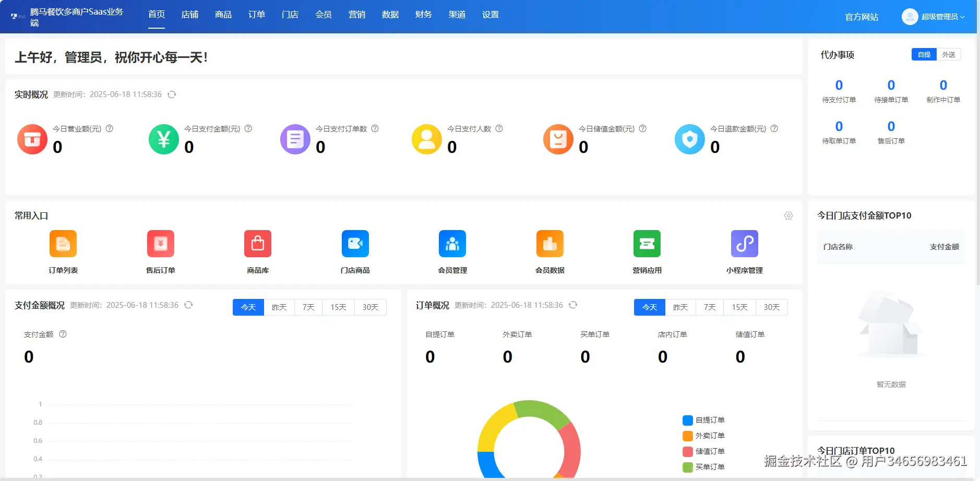Screen dimensions: 980x481
Task: View 制作中订单 count
Action: click(943, 85)
